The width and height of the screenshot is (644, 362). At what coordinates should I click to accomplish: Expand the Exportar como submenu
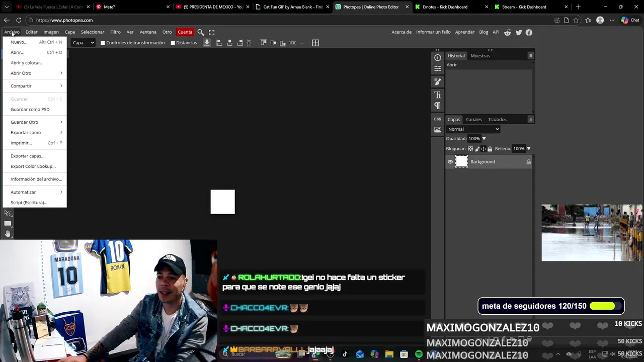[x=35, y=133]
